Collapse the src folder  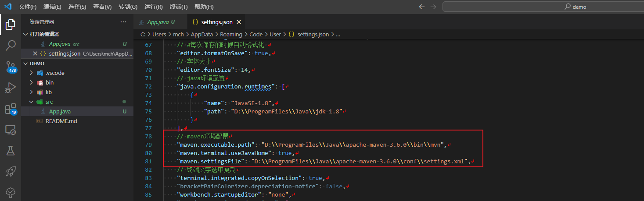(77, 102)
